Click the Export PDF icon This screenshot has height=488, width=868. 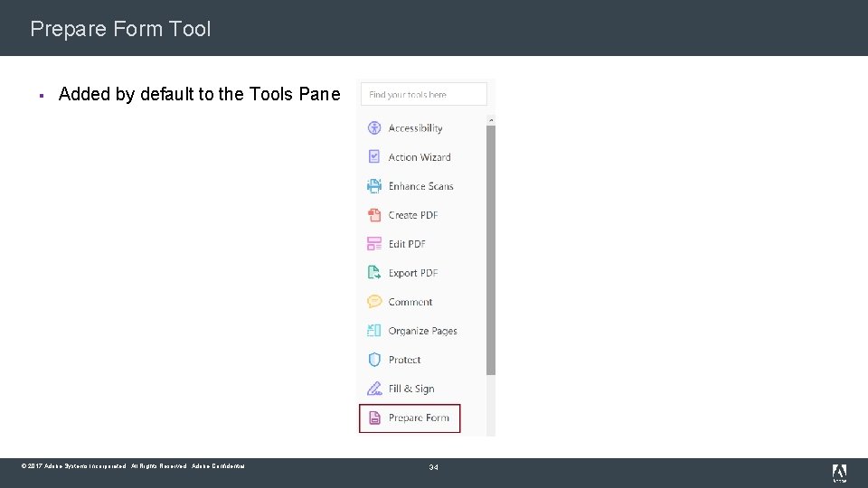(374, 272)
